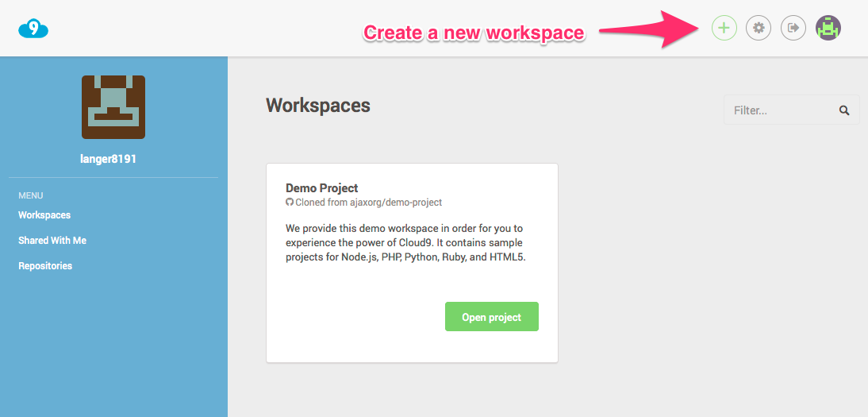Open the green pixel avatar user menu
Viewport: 868px width, 417px height.
click(x=828, y=27)
